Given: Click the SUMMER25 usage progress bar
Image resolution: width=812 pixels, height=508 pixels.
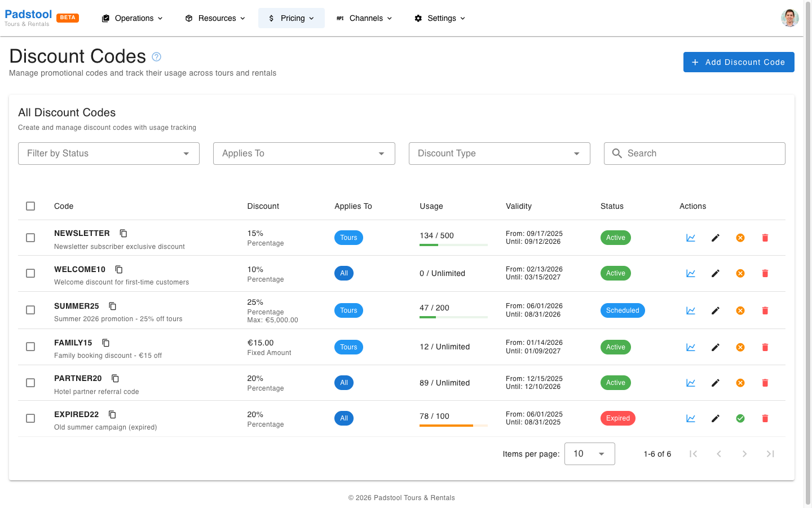Looking at the screenshot, I should pyautogui.click(x=453, y=317).
